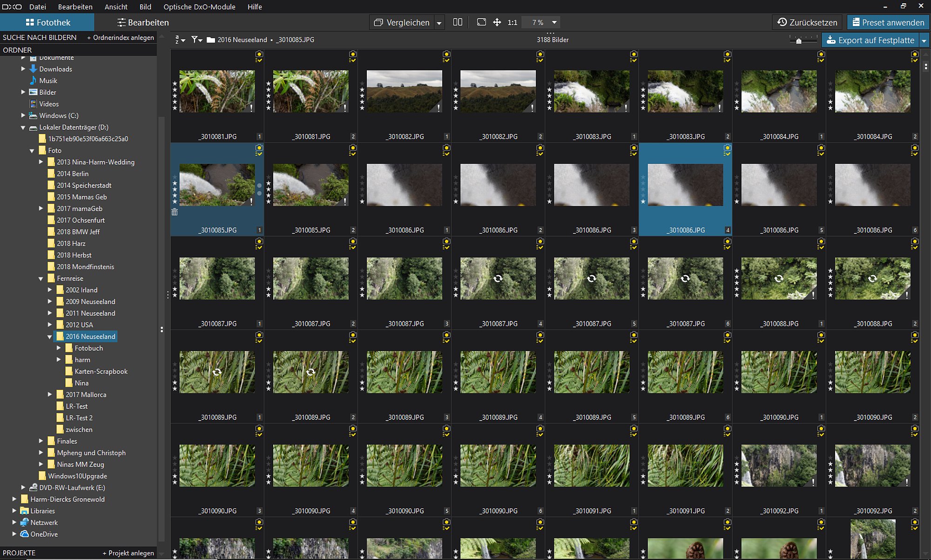Image resolution: width=931 pixels, height=560 pixels.
Task: Open Export auf Festplatte dropdown arrow
Action: pos(924,40)
